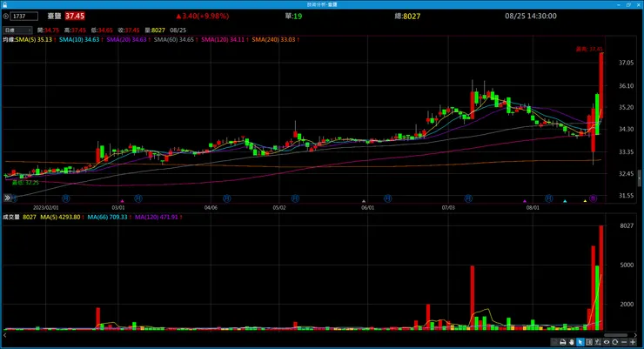The height and width of the screenshot is (349, 644).
Task: Click the MA(66) 709.33 volume label
Action: click(x=109, y=218)
